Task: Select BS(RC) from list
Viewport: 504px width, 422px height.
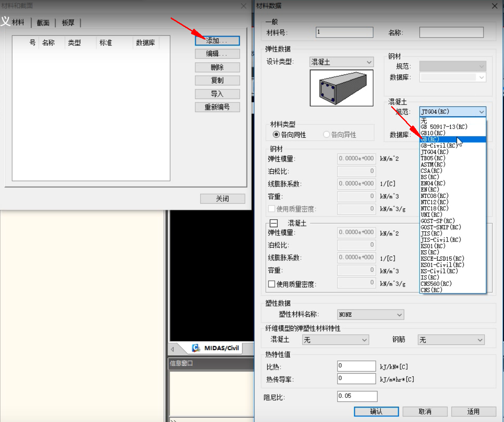Action: [x=453, y=177]
